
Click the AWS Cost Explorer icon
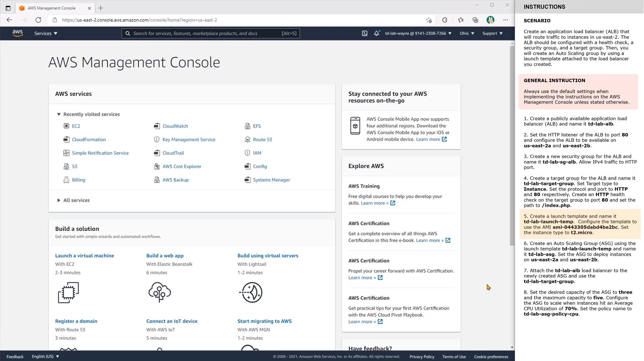(157, 166)
